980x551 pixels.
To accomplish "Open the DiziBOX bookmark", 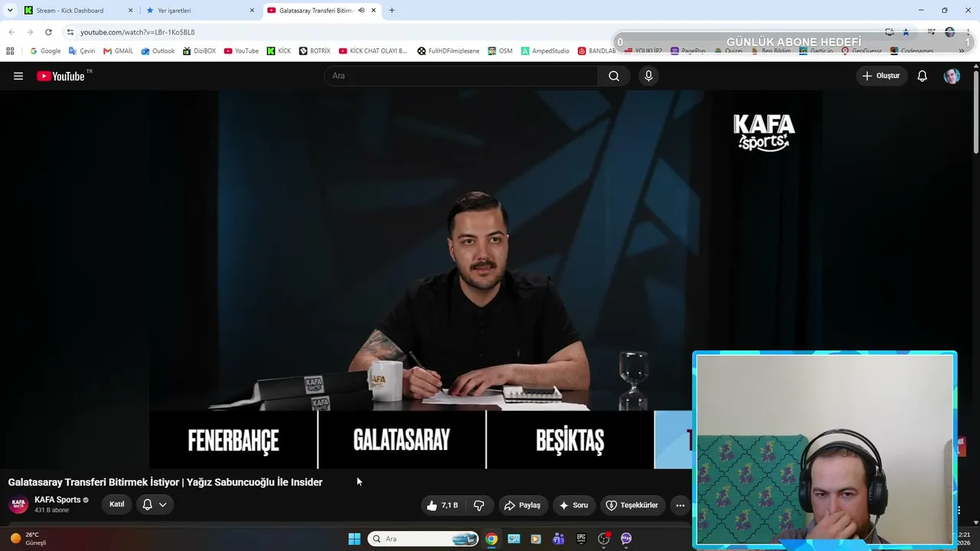I will (199, 51).
